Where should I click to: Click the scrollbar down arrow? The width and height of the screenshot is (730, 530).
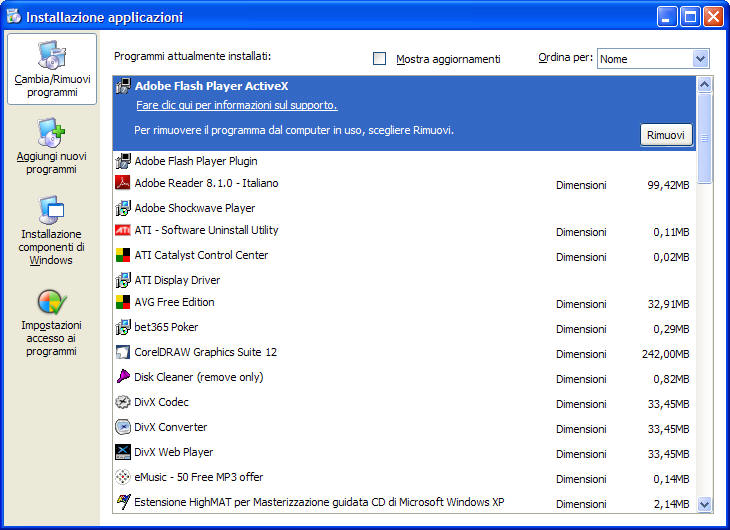pos(704,505)
